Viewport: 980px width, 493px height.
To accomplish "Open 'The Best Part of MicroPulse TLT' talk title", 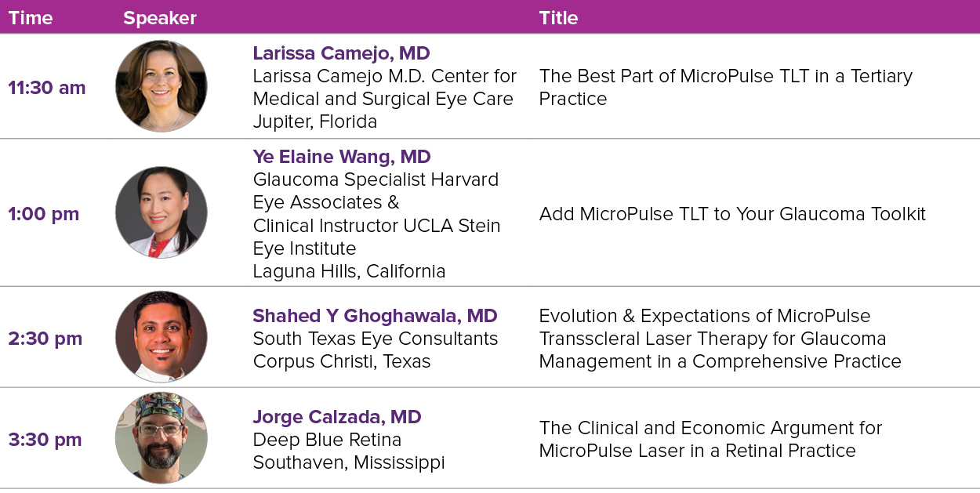I will 726,87.
